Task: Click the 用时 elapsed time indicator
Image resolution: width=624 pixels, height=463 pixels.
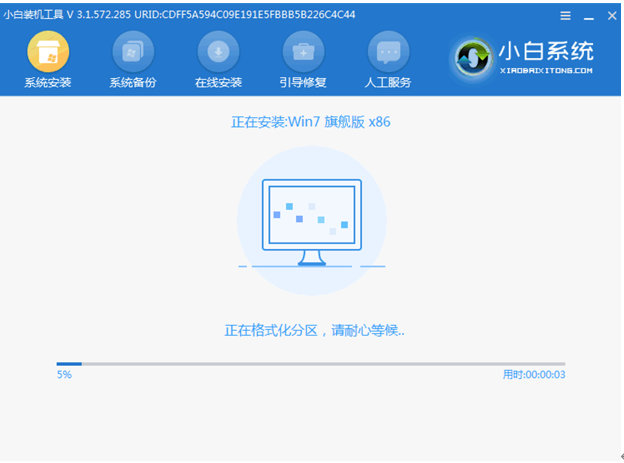Action: [x=533, y=375]
